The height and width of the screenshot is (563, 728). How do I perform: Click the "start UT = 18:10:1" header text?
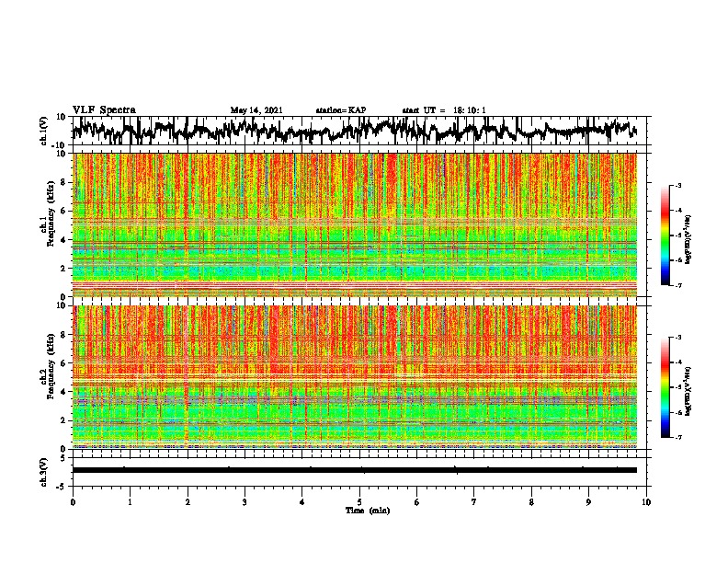(x=444, y=110)
